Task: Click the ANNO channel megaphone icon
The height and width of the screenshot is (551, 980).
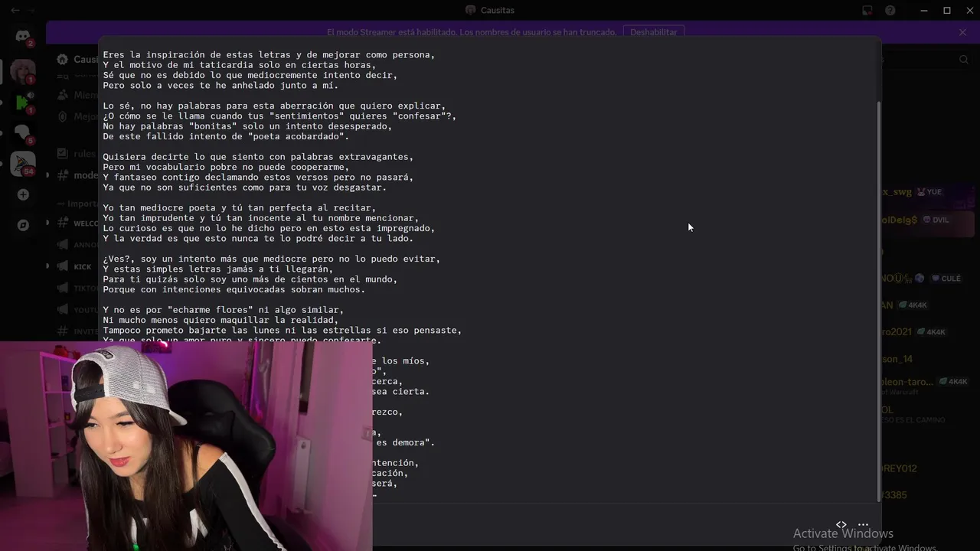Action: pyautogui.click(x=63, y=245)
